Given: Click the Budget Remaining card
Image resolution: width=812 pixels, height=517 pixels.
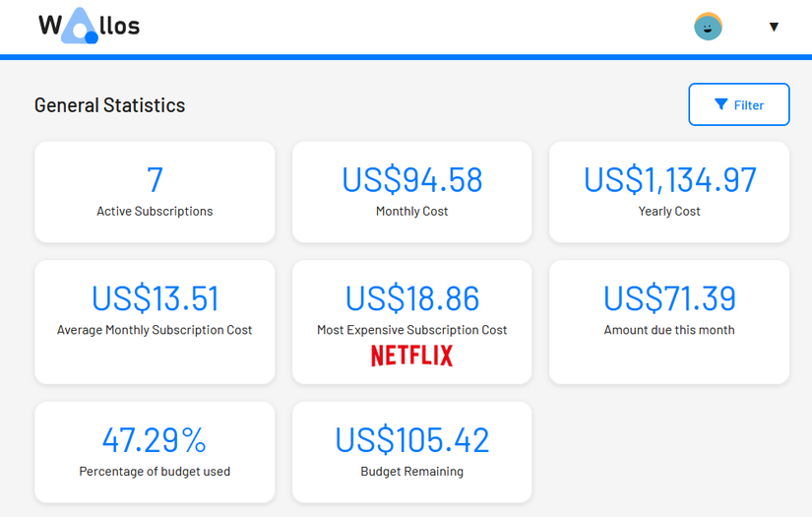Looking at the screenshot, I should tap(411, 452).
